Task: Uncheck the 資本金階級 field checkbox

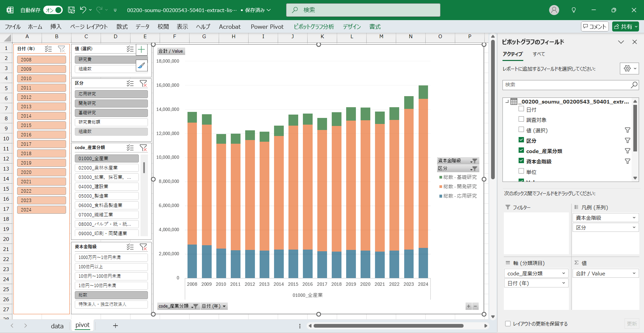Action: pyautogui.click(x=521, y=161)
